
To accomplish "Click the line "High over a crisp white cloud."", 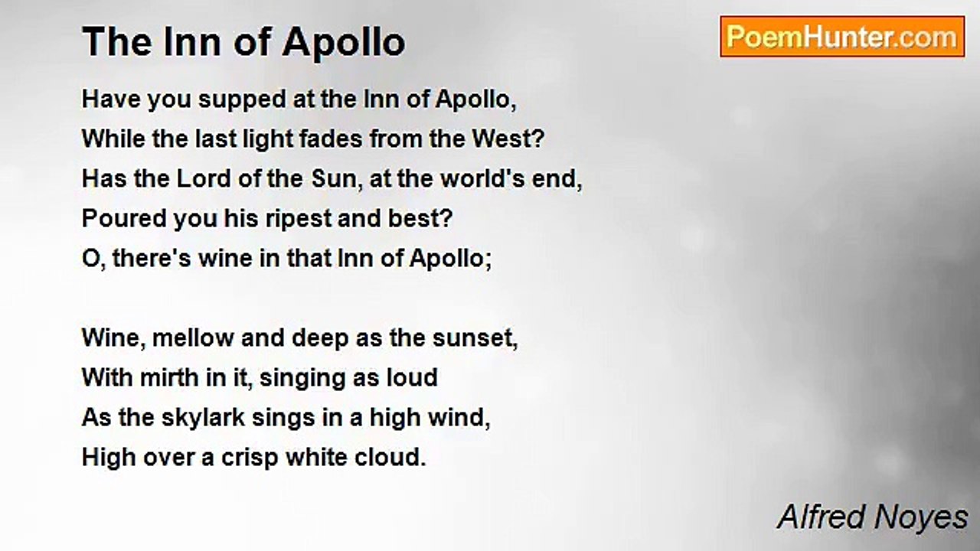I will (253, 458).
